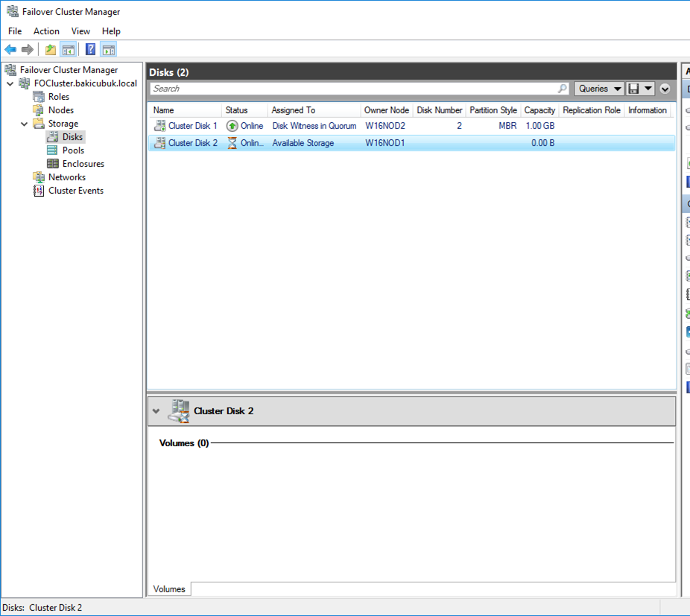This screenshot has height=616, width=690.
Task: Click the green Online status icon for Cluster Disk 1
Action: [x=232, y=126]
